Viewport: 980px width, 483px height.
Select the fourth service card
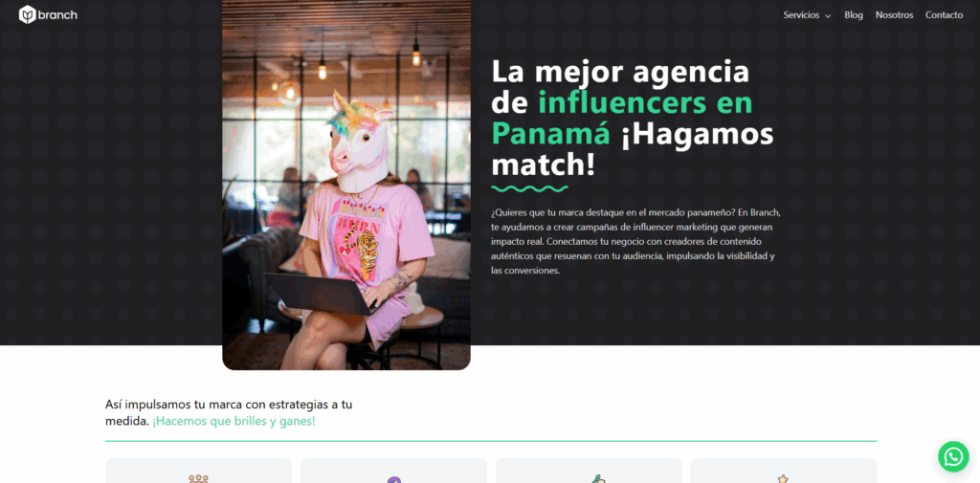(x=784, y=471)
